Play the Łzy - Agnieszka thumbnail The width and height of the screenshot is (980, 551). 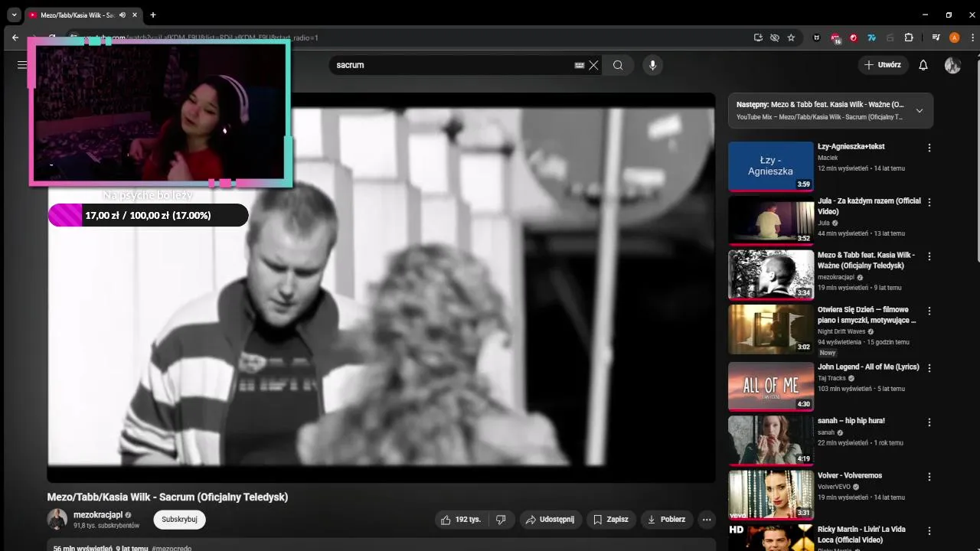click(x=771, y=166)
